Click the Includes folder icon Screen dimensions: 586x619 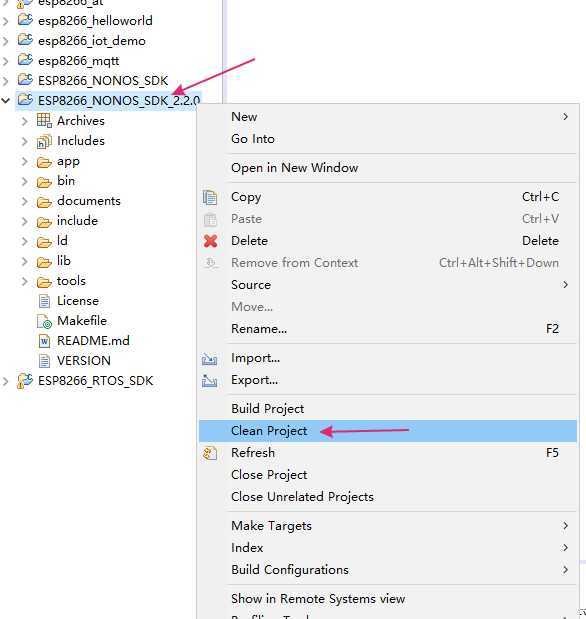(44, 141)
